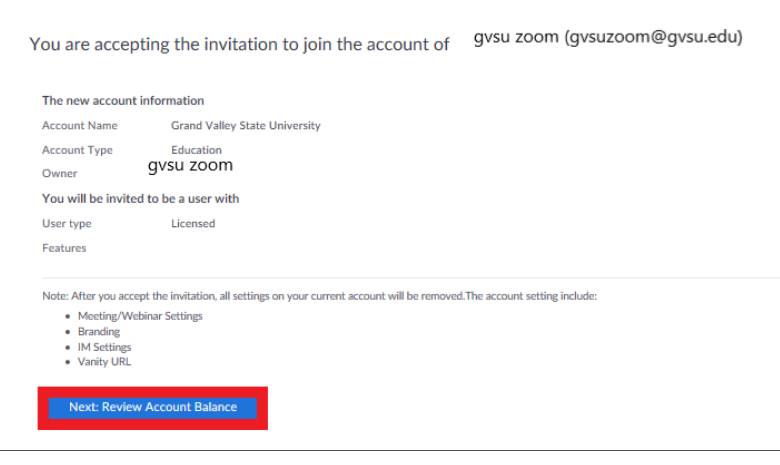Viewport: 780px width, 465px height.
Task: Select the Grand Valley State University value
Action: (x=246, y=126)
